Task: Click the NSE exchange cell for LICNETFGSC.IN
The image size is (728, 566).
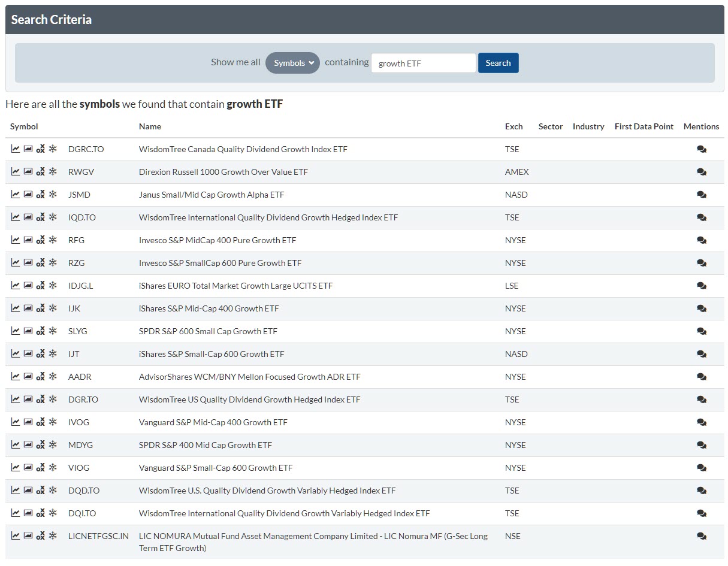Action: coord(513,536)
